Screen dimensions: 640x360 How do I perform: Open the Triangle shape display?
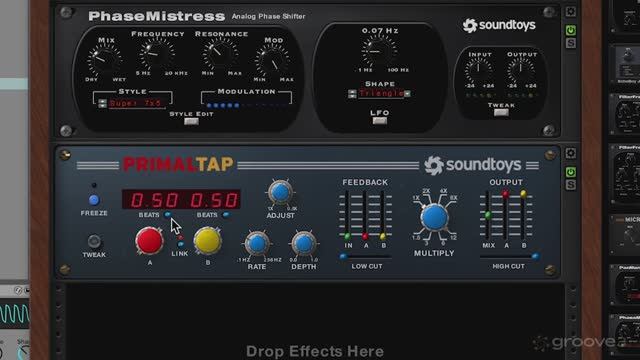pos(380,93)
